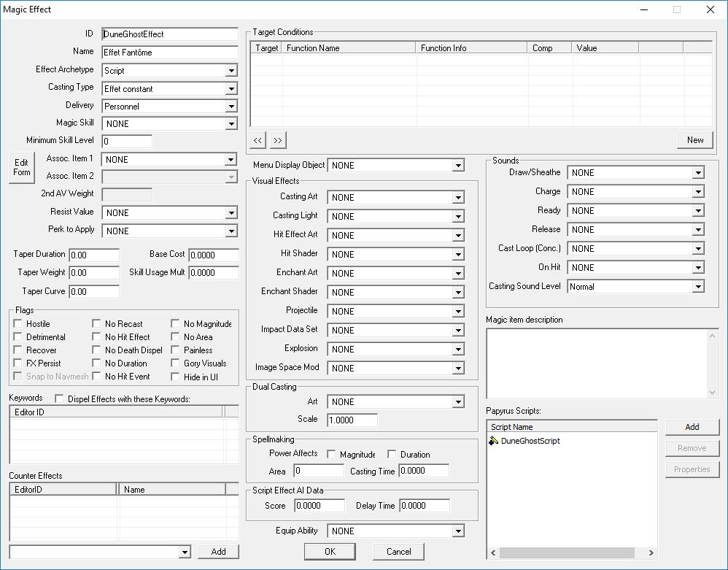The height and width of the screenshot is (570, 728).
Task: Enable the Hostile flag checkbox
Action: point(18,324)
